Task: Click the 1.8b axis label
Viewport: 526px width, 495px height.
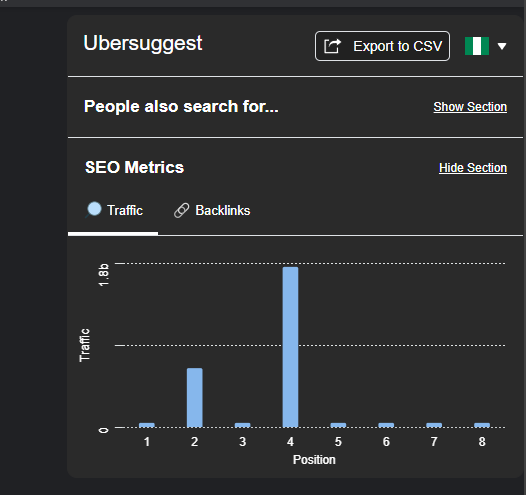Action: click(104, 275)
